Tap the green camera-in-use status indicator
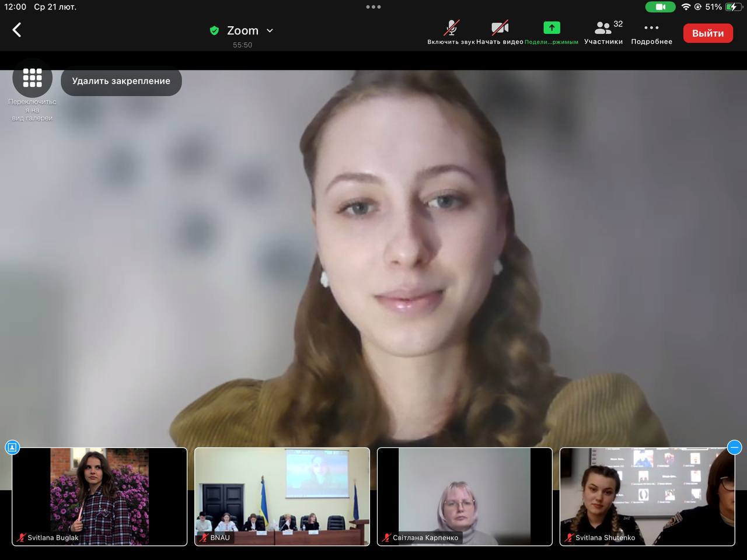 click(660, 7)
